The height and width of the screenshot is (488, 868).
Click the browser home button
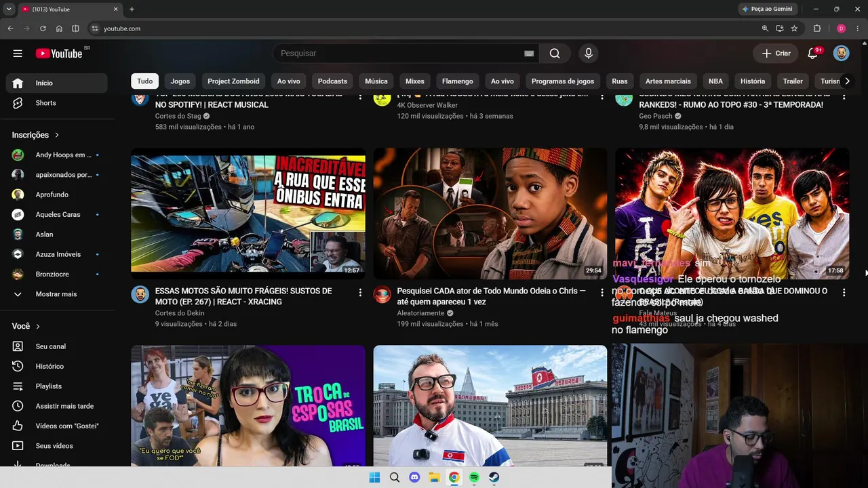(59, 28)
